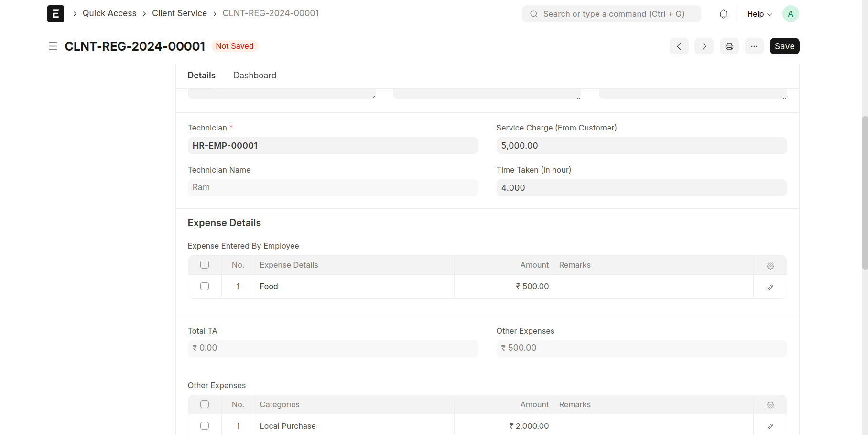
Task: Save the document
Action: 784,46
